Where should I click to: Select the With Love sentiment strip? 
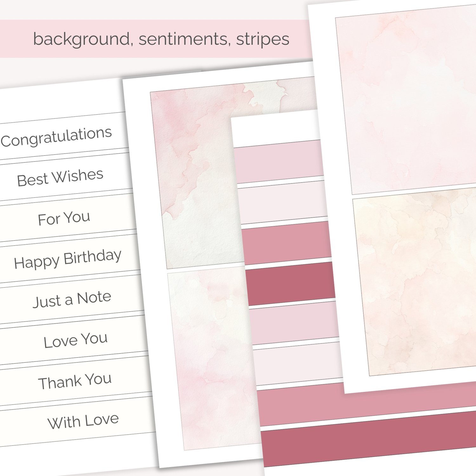pyautogui.click(x=83, y=421)
